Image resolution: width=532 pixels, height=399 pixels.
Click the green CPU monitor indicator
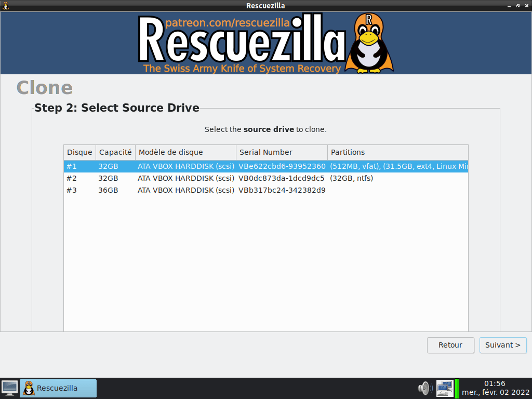[x=457, y=388]
